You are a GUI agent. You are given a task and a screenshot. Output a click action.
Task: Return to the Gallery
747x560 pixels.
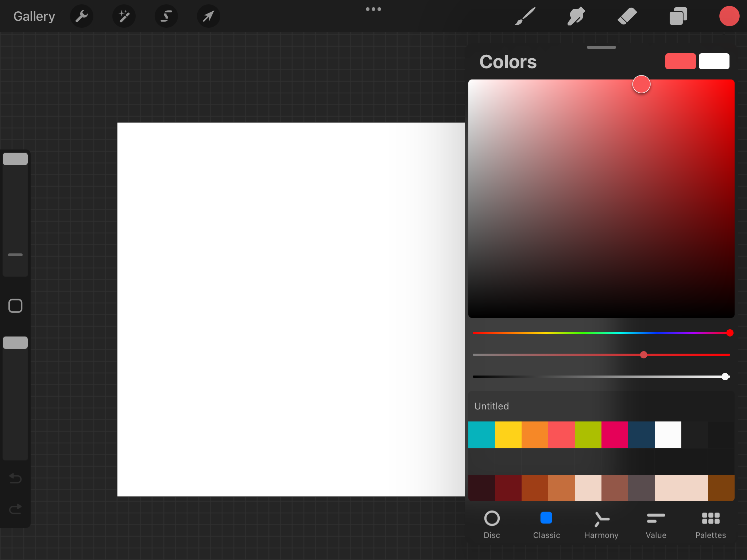pos(34,16)
